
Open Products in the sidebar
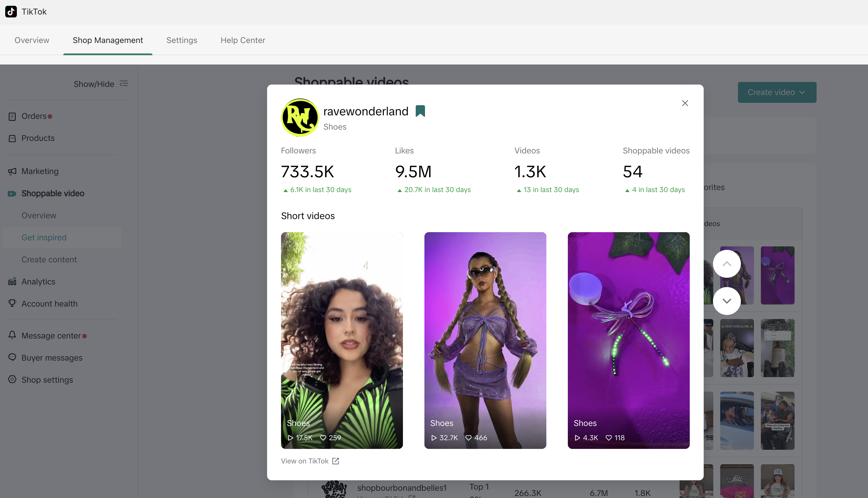[37, 138]
